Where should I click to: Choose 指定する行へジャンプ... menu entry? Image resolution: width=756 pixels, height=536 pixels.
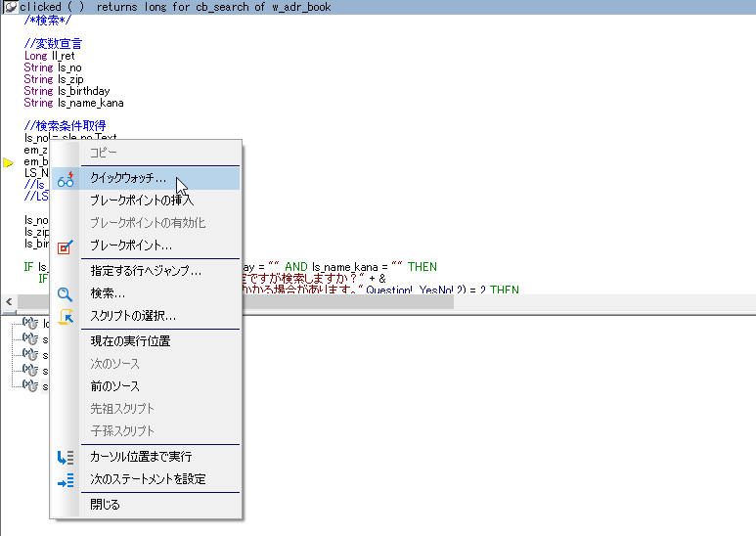(146, 270)
